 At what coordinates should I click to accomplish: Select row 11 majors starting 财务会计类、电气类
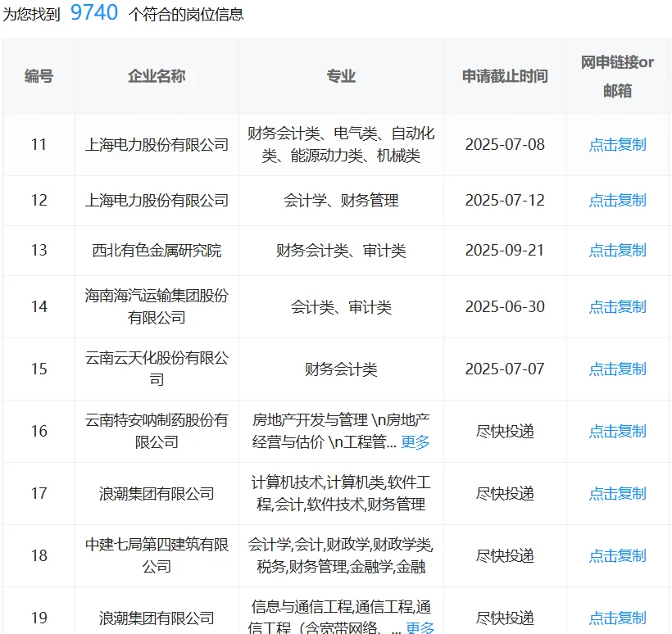341,145
